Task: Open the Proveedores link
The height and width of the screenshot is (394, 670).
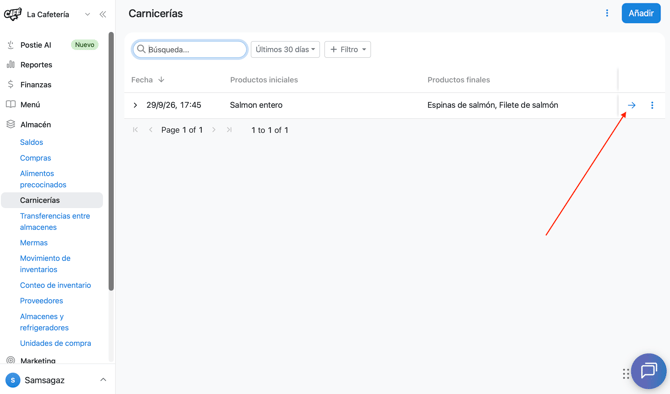Action: 41,301
